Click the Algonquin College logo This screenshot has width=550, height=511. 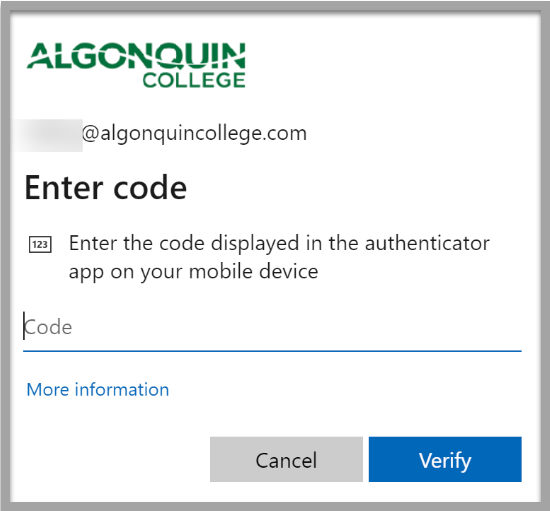coord(136,65)
